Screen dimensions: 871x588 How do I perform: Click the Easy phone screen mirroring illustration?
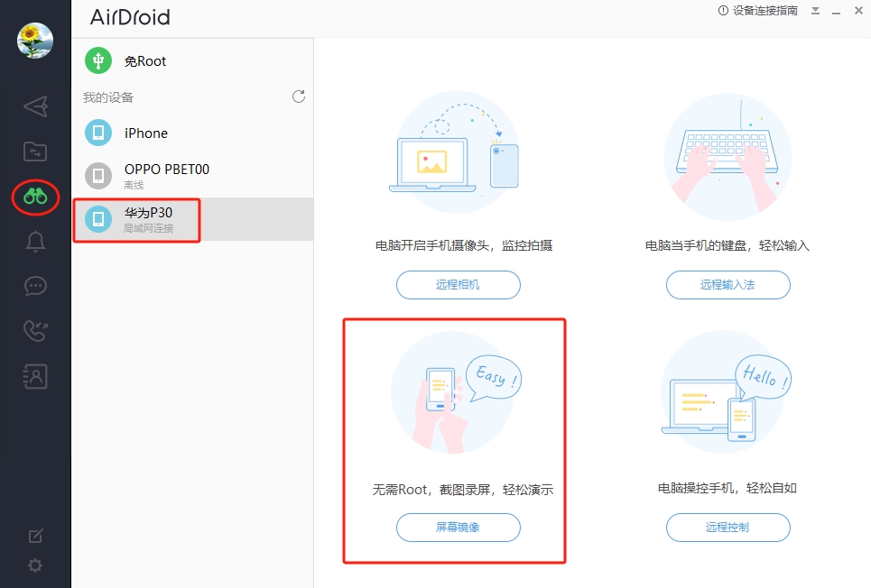point(457,392)
